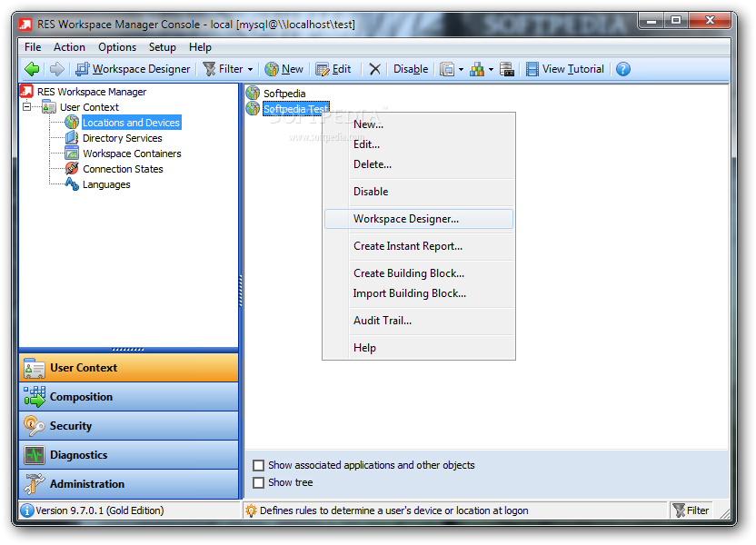756x545 pixels.
Task: Enable Show associated applications and other objects
Action: click(x=259, y=465)
